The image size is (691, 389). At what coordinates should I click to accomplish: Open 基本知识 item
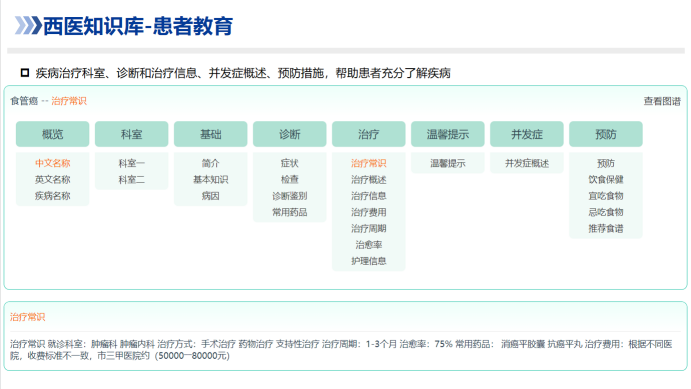click(x=211, y=179)
